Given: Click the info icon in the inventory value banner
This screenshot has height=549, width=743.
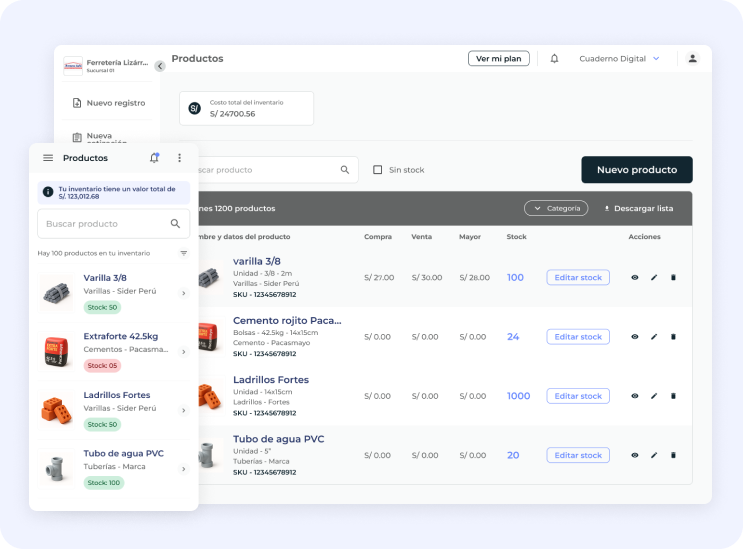Looking at the screenshot, I should (x=48, y=192).
